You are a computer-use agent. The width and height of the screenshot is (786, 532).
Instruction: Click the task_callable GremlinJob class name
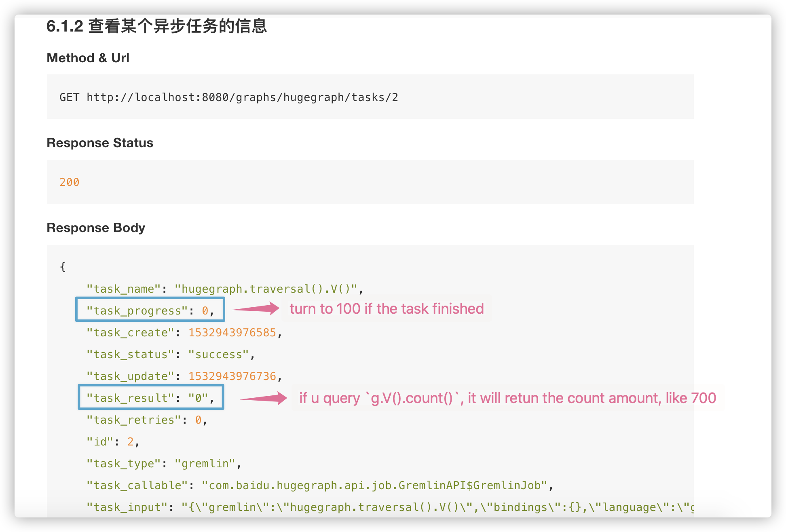click(375, 485)
